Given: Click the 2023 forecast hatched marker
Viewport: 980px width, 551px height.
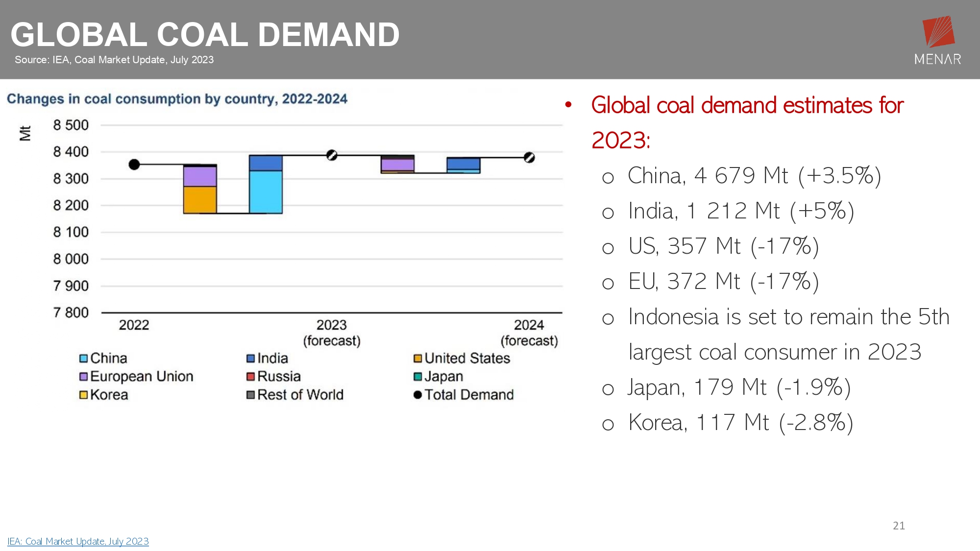Looking at the screenshot, I should tap(332, 155).
